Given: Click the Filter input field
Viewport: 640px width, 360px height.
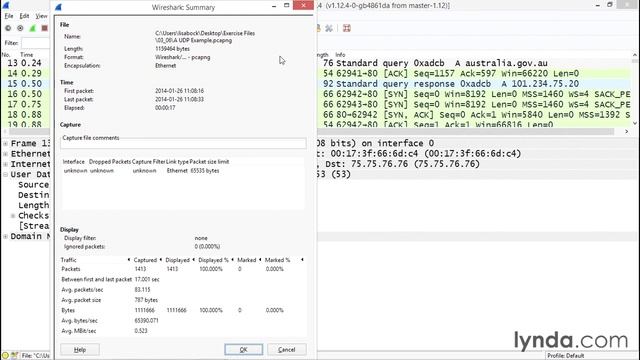Looking at the screenshot, I should (36, 43).
